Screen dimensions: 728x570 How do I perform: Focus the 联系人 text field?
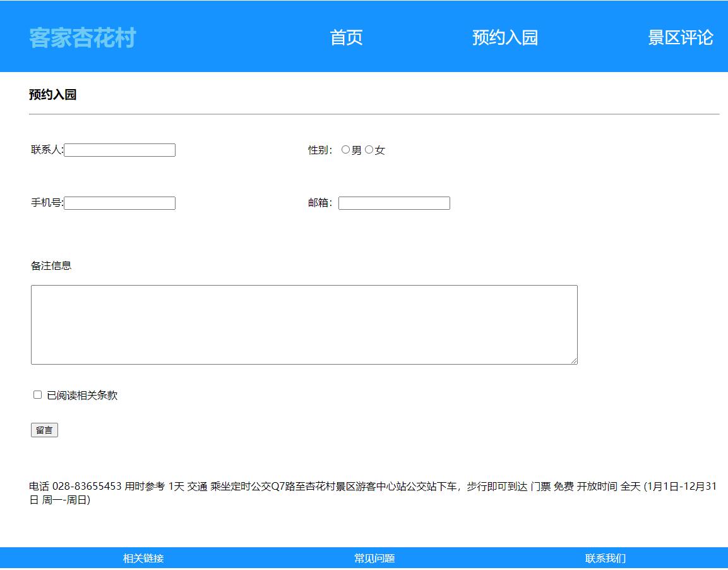120,150
